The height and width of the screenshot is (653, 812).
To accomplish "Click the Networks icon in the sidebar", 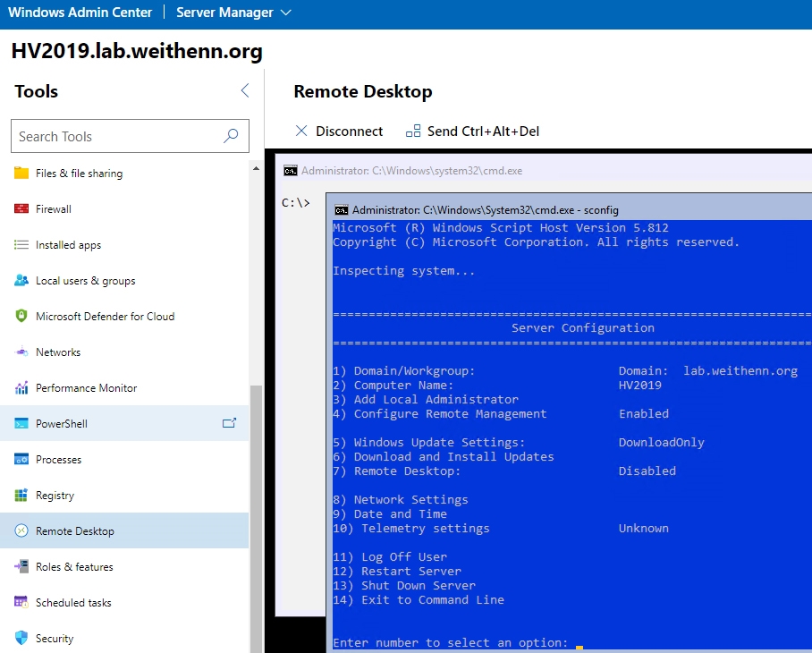I will click(x=21, y=352).
